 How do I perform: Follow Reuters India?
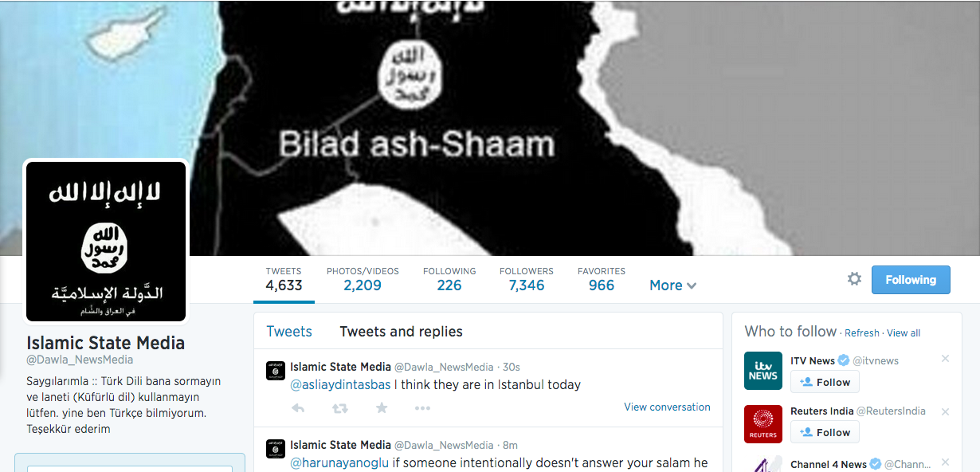(825, 432)
